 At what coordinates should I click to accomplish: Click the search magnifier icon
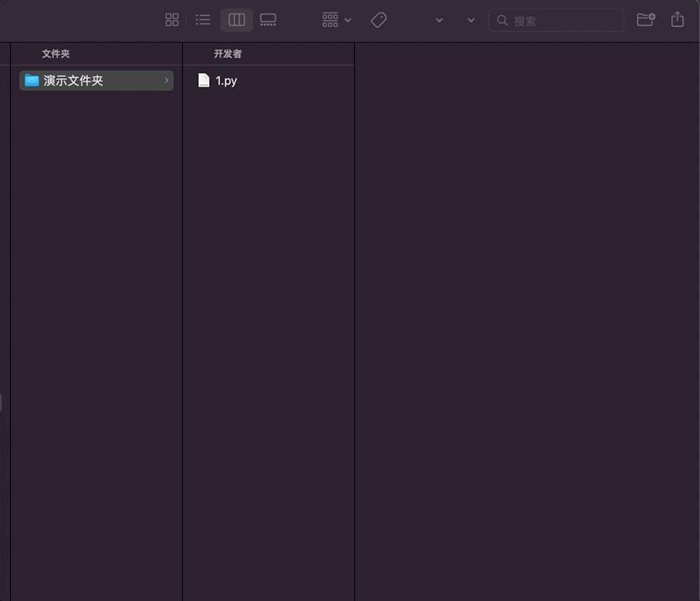click(502, 20)
